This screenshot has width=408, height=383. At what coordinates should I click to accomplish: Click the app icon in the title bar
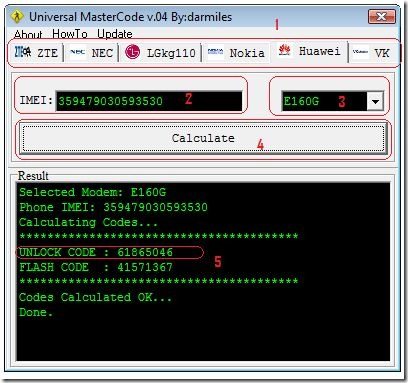pos(17,16)
